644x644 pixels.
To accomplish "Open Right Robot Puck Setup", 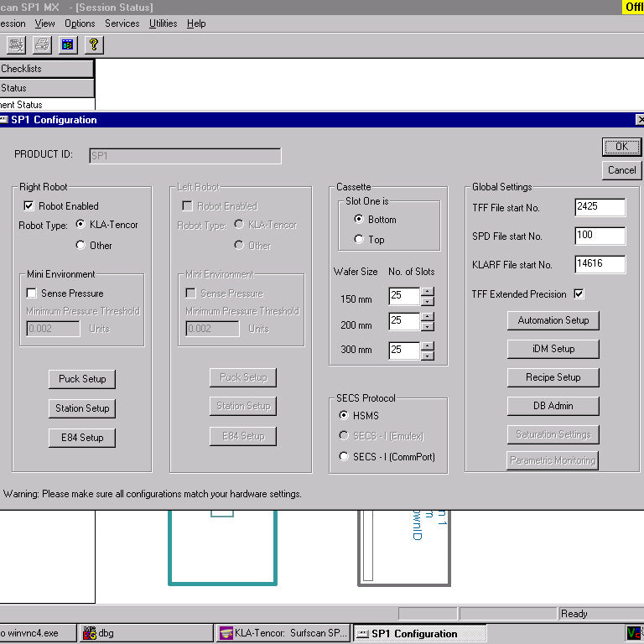I will tap(82, 379).
